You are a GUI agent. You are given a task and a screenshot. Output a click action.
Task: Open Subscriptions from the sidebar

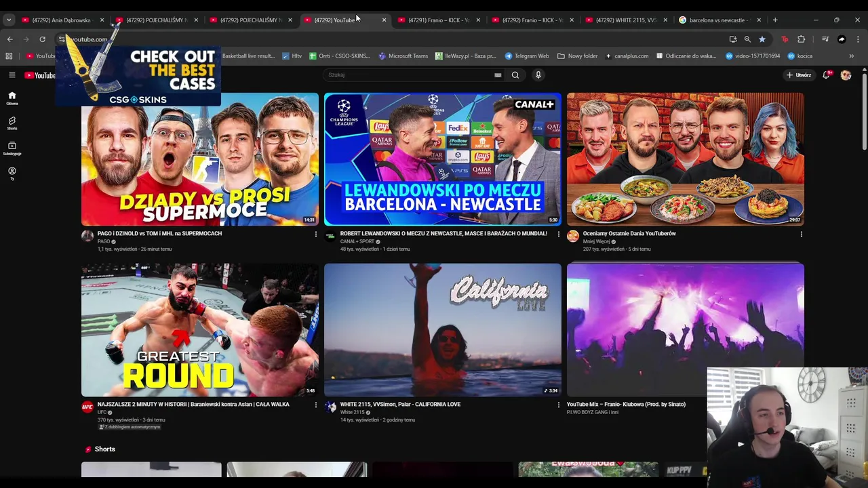pyautogui.click(x=12, y=148)
